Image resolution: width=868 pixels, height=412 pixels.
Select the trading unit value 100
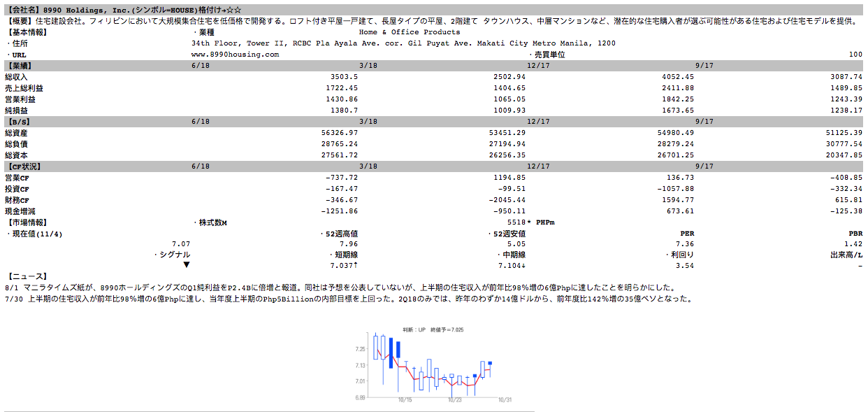[855, 55]
